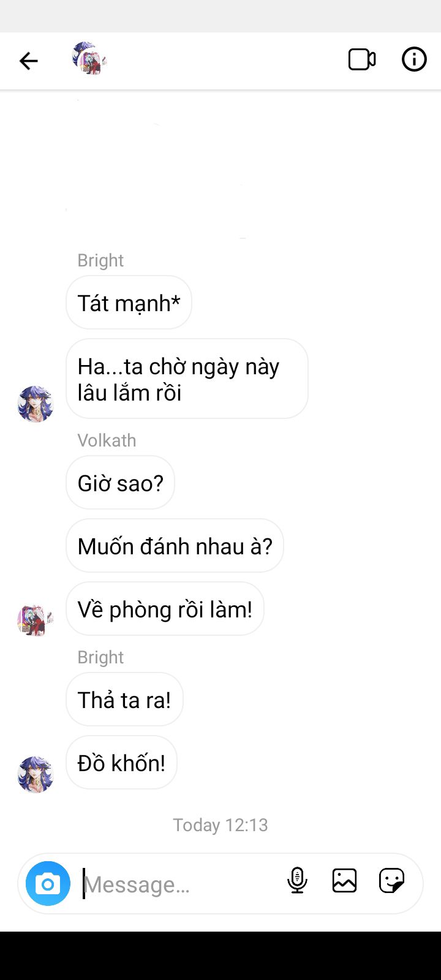Open Bright's avatar beside "Đồ khốn!"

[36, 774]
